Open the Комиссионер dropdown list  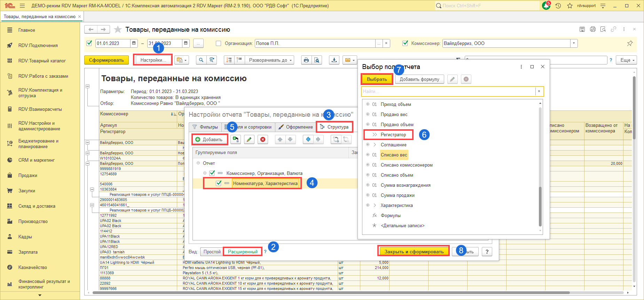pyautogui.click(x=574, y=44)
